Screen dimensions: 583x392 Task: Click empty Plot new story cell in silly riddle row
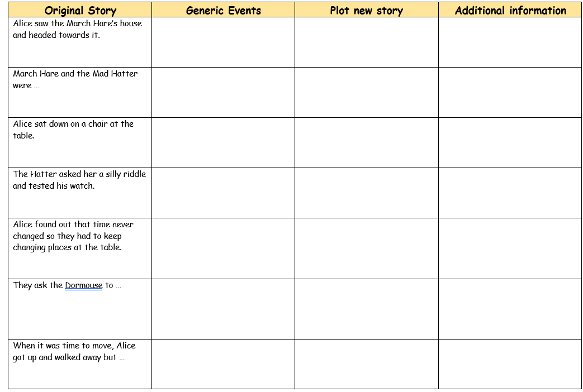367,193
